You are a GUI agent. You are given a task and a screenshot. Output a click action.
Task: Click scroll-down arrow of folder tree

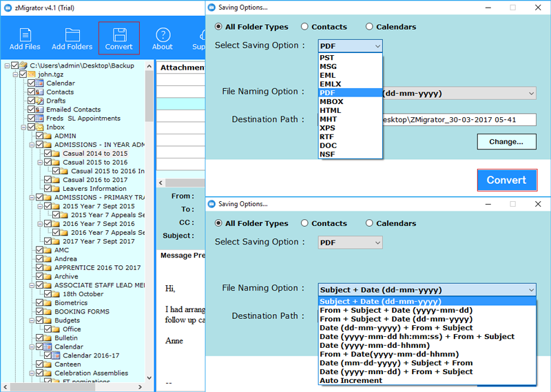tap(149, 378)
